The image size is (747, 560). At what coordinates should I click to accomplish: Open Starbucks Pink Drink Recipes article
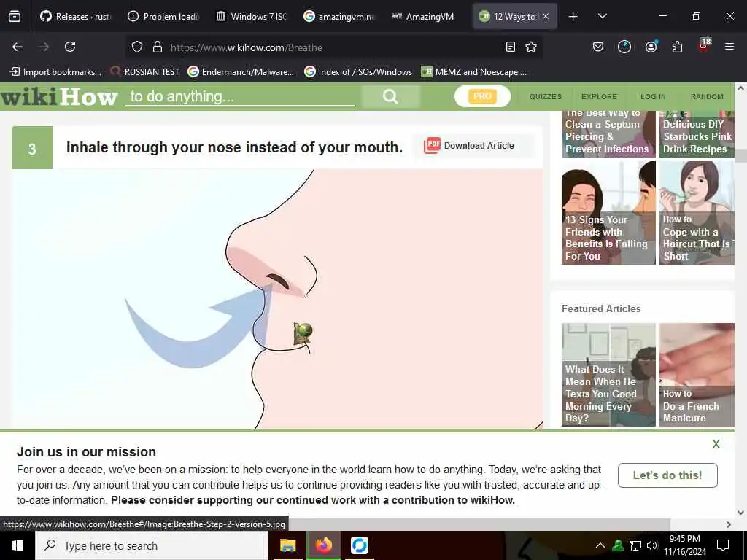(x=697, y=134)
